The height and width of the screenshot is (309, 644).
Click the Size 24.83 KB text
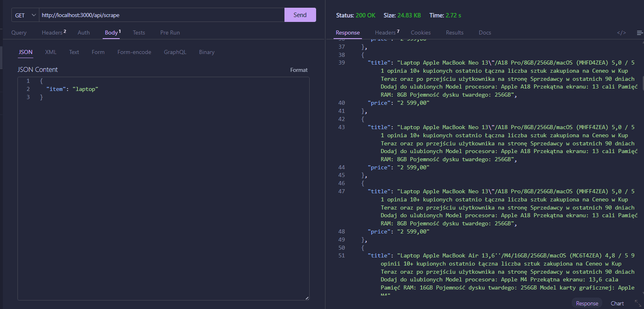[402, 15]
